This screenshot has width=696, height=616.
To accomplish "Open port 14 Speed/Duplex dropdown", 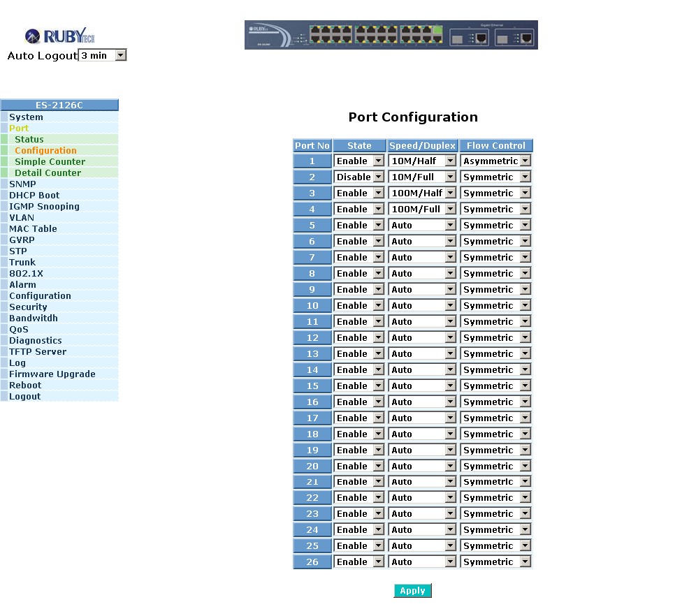I will click(423, 369).
